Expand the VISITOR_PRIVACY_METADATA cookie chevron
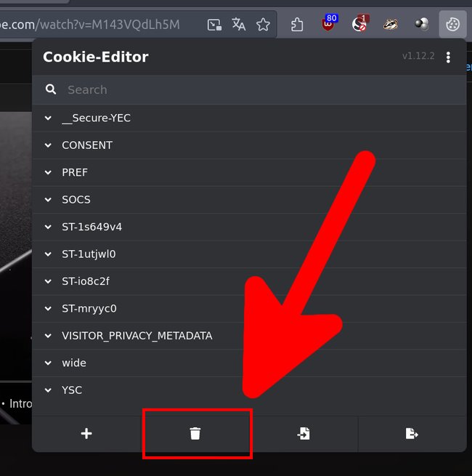Image resolution: width=472 pixels, height=476 pixels. point(48,336)
